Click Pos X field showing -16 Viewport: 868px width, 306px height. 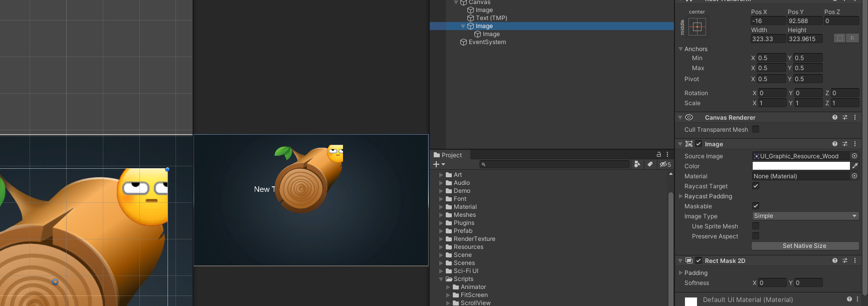click(x=768, y=21)
